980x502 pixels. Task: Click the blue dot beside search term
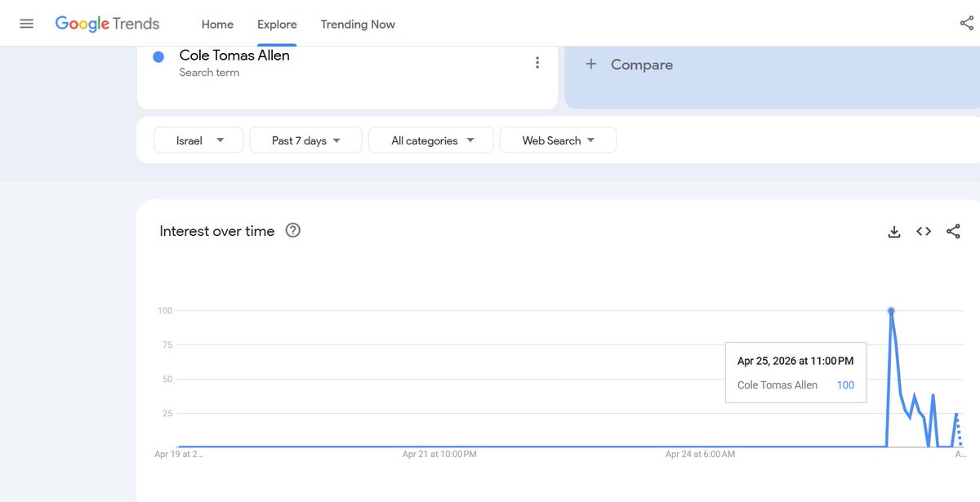point(159,56)
